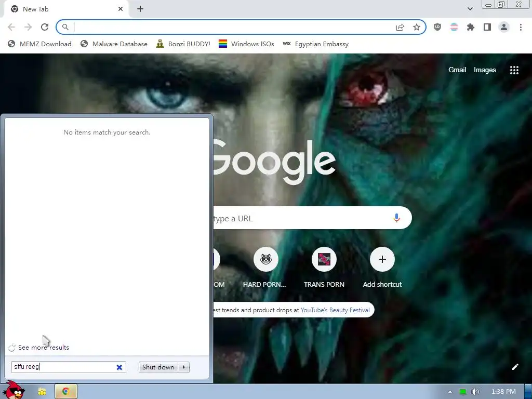This screenshot has height=399, width=532.
Task: Open the pinned folder taskbar icon
Action: click(42, 392)
